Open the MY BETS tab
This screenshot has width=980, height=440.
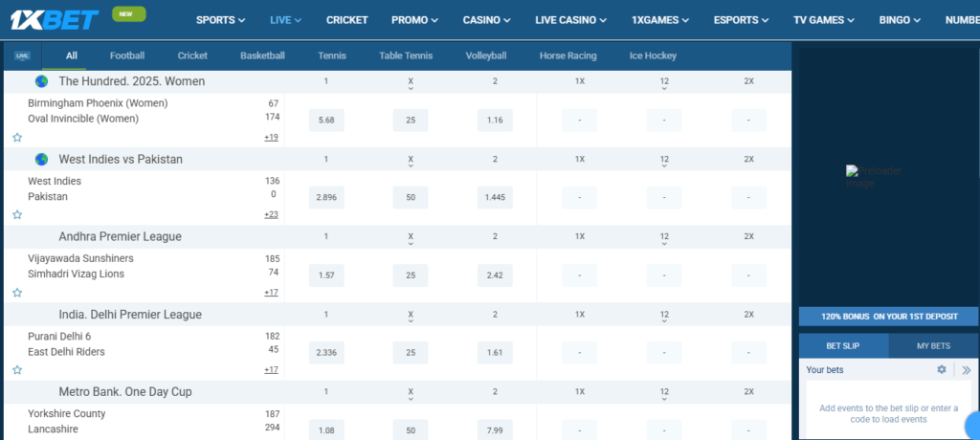tap(933, 345)
